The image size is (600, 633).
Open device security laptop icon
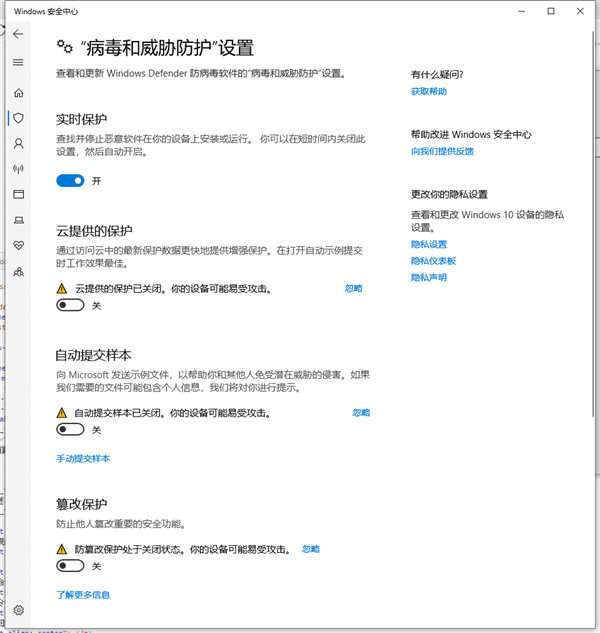(19, 220)
